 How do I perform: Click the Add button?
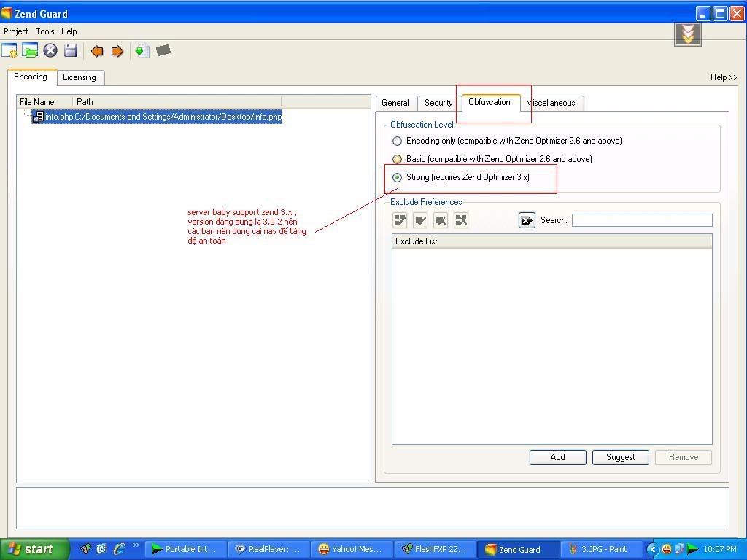click(x=558, y=457)
